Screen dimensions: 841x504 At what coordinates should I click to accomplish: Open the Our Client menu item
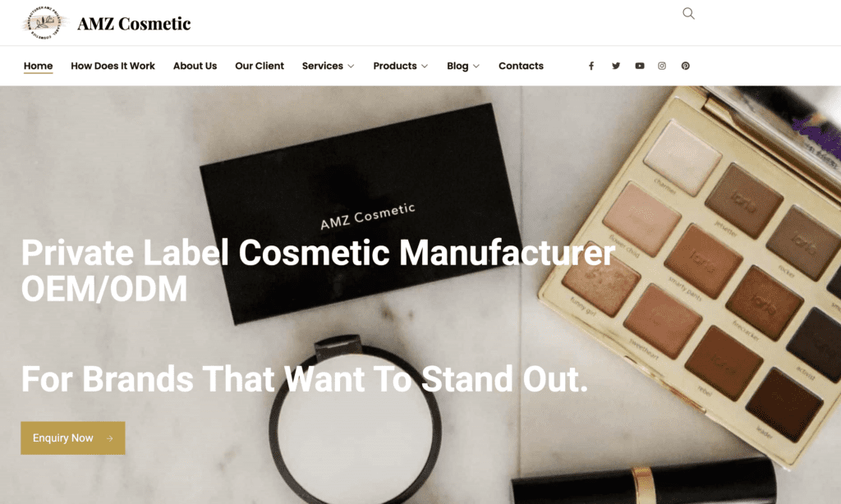(x=259, y=66)
